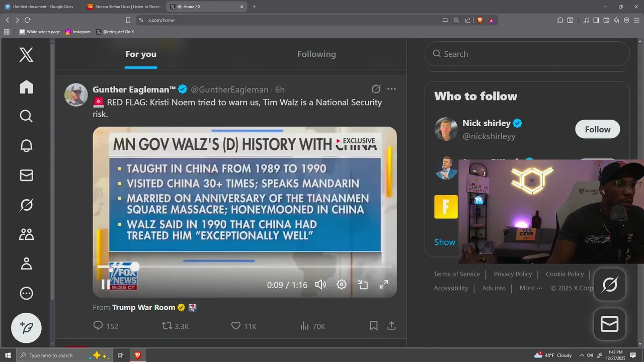Image resolution: width=644 pixels, height=362 pixels.
Task: Open Ads info footer link
Action: [x=494, y=288]
